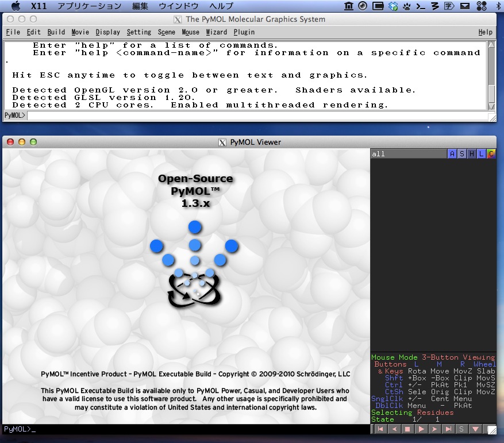Advance one frame forward in movie controls
The width and height of the screenshot is (504, 443).
click(434, 429)
